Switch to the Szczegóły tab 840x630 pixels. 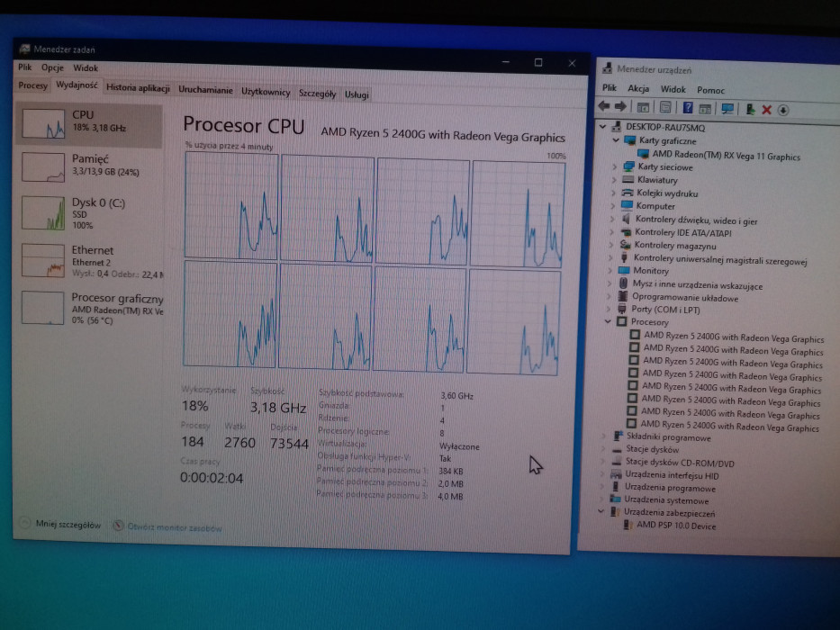[x=317, y=94]
